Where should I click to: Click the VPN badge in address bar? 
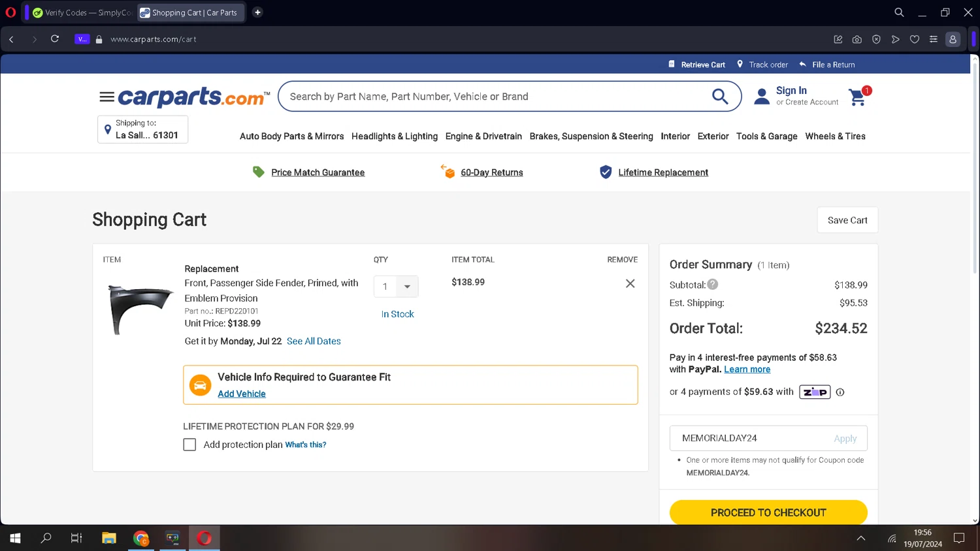tap(82, 39)
